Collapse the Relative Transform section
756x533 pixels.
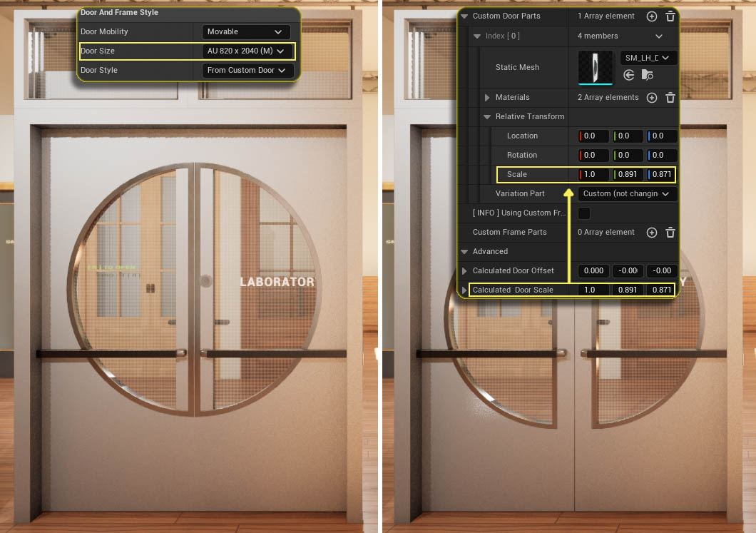pyautogui.click(x=487, y=117)
